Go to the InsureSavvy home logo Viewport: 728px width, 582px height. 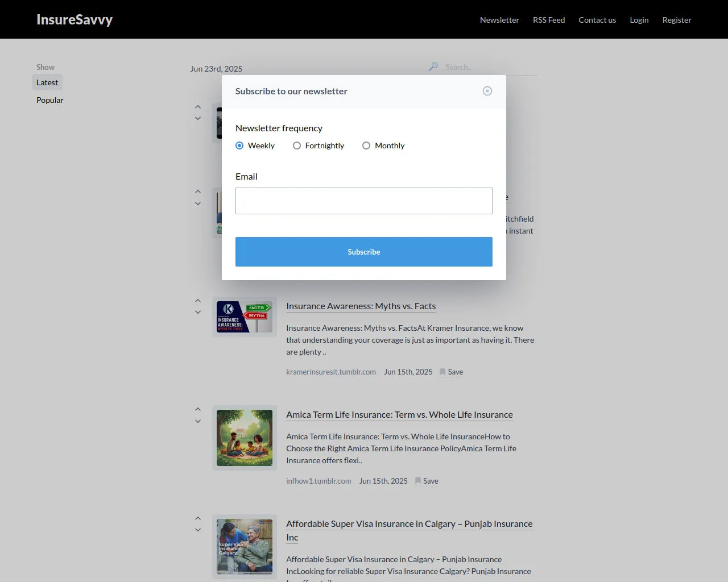point(75,19)
